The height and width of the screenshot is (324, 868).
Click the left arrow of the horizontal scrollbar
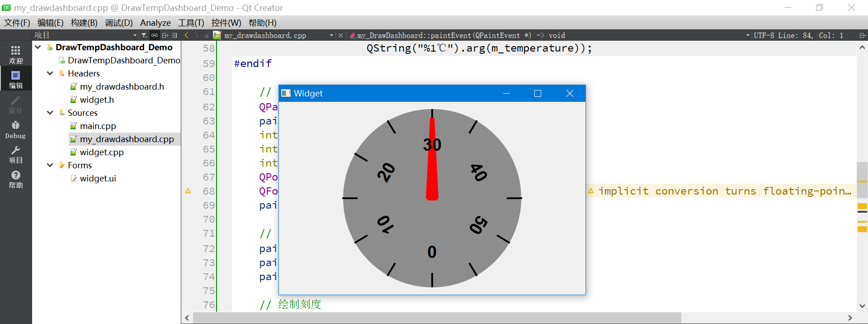[x=187, y=318]
